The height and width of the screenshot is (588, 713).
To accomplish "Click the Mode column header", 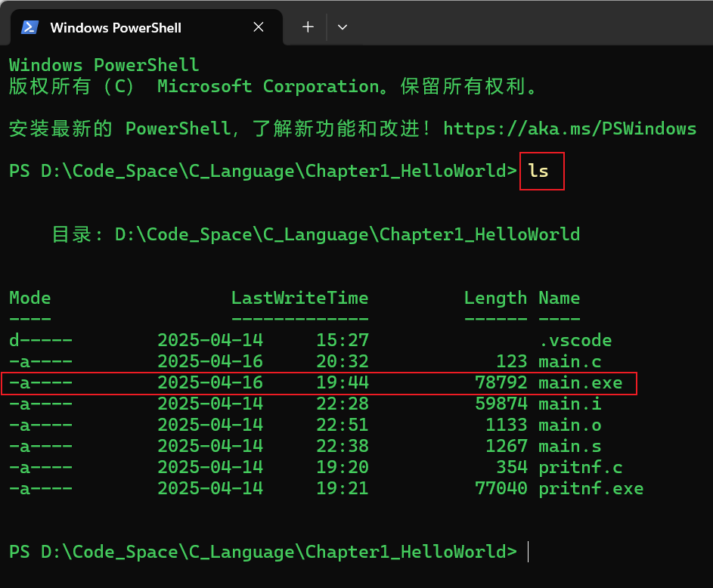I will [30, 298].
